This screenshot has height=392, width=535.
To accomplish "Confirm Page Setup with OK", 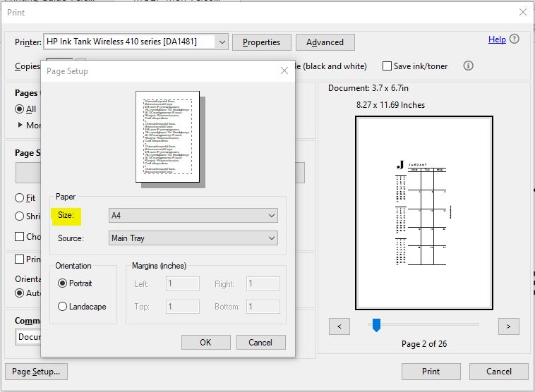I will coord(206,342).
